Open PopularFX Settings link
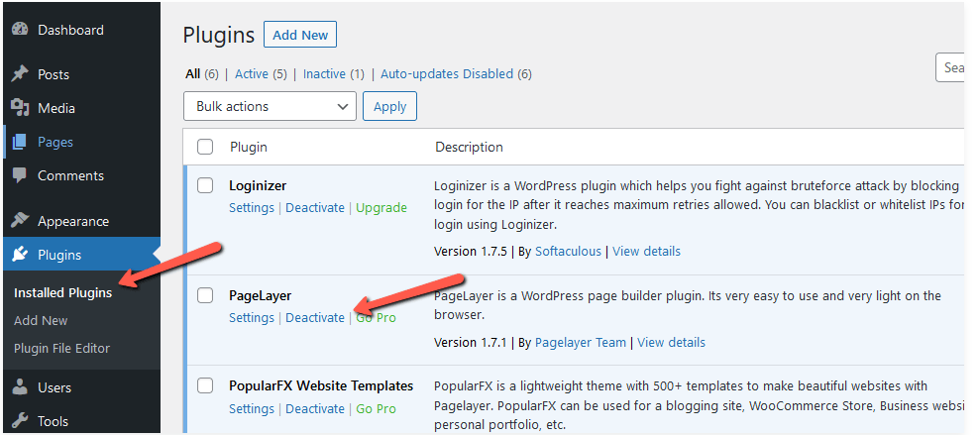Viewport: 980px width, 435px height. [x=252, y=409]
